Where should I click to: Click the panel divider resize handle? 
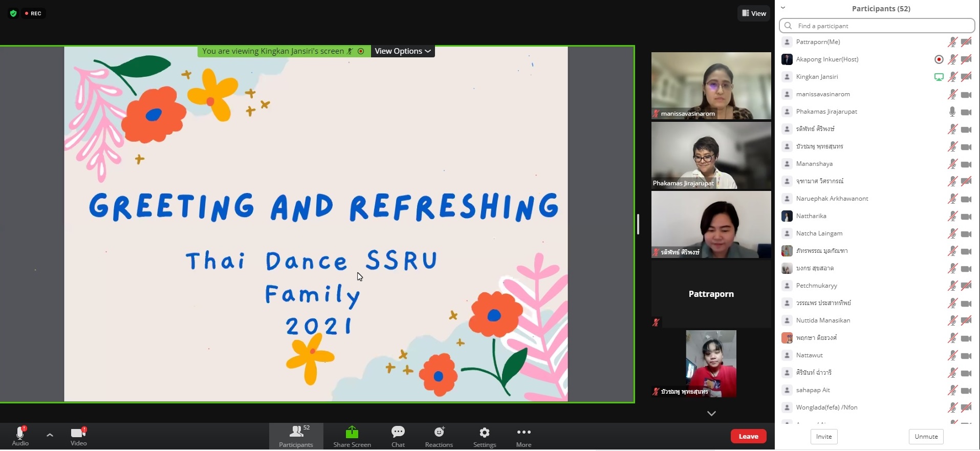pyautogui.click(x=638, y=224)
